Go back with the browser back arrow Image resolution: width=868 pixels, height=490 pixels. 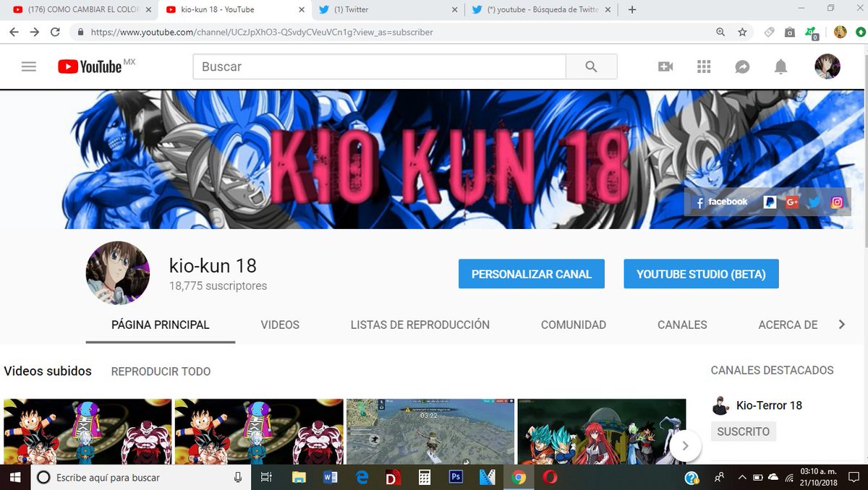tap(14, 32)
